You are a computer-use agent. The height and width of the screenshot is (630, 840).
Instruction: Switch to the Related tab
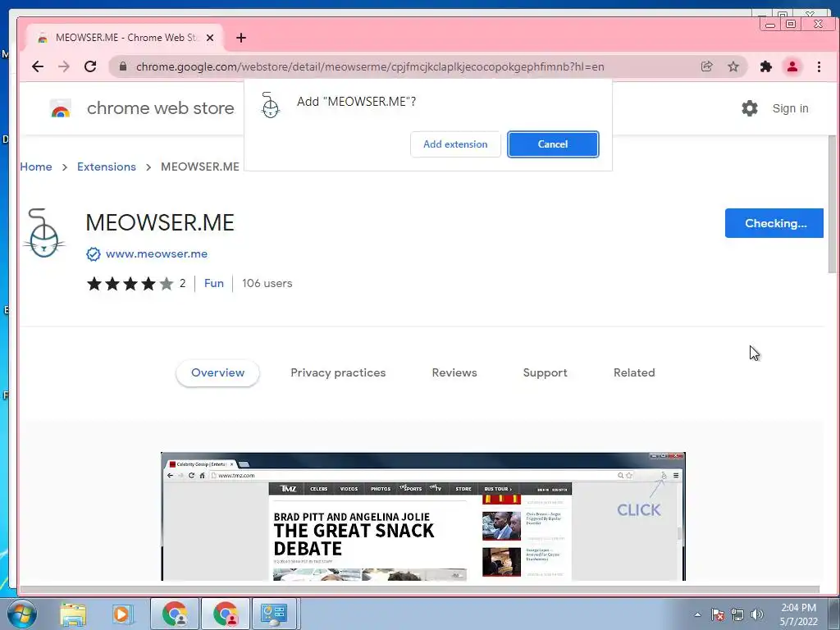(x=634, y=373)
